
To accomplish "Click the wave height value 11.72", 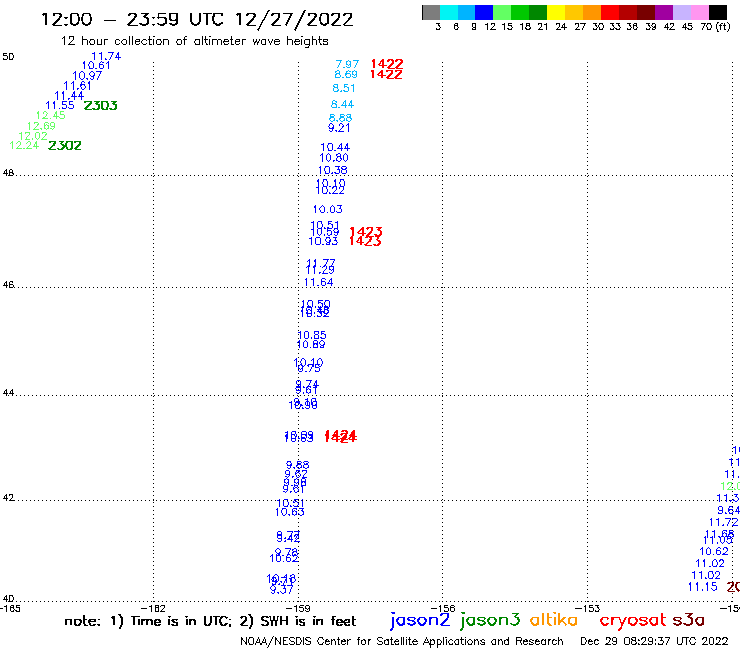I will coord(723,522).
